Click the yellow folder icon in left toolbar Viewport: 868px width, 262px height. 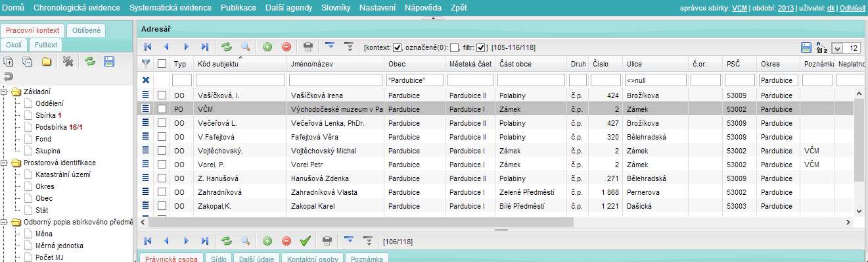tap(47, 61)
